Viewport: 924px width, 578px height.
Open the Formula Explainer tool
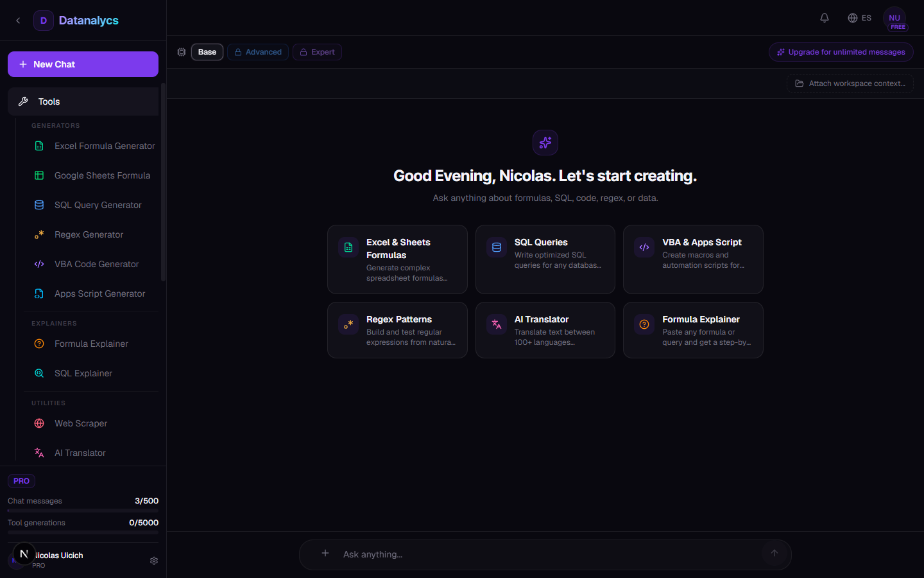coord(91,344)
